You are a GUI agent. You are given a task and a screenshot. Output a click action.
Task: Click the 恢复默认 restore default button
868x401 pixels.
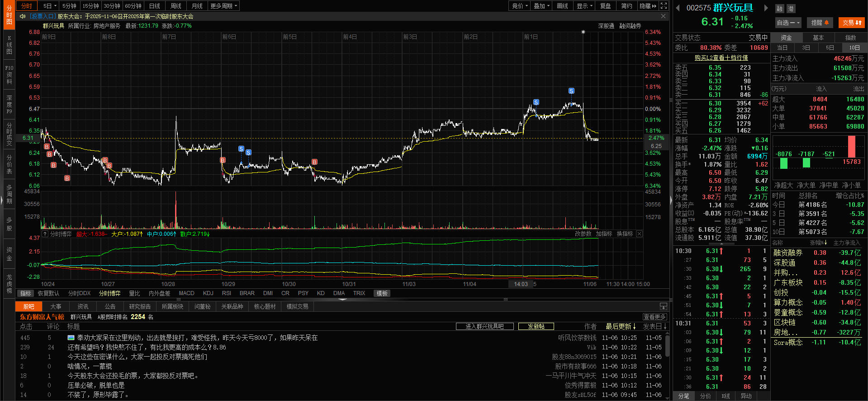(48, 293)
